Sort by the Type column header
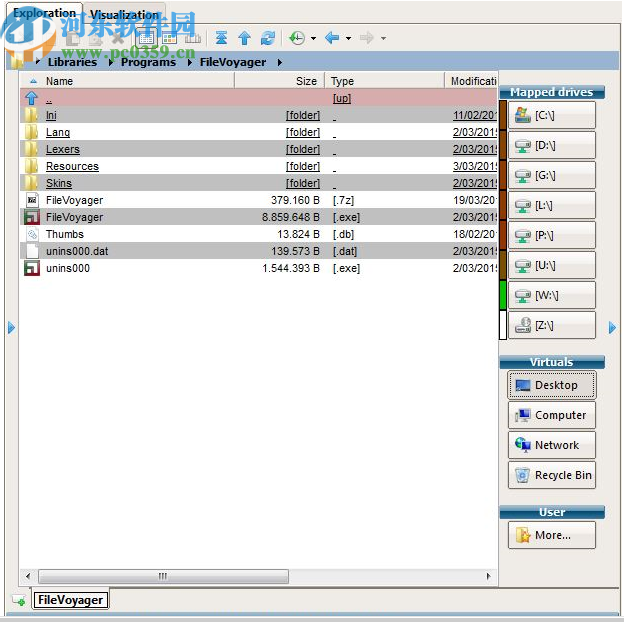Viewport: 624px width, 622px height. click(x=384, y=81)
